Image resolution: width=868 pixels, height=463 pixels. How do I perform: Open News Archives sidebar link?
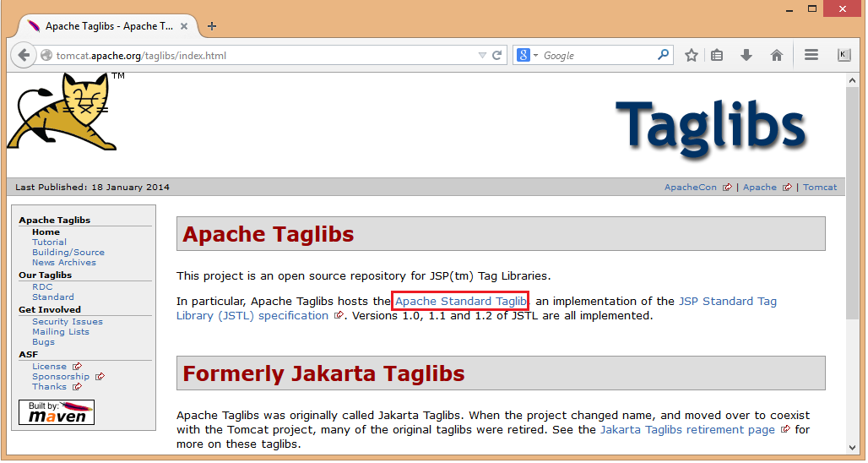tap(63, 263)
